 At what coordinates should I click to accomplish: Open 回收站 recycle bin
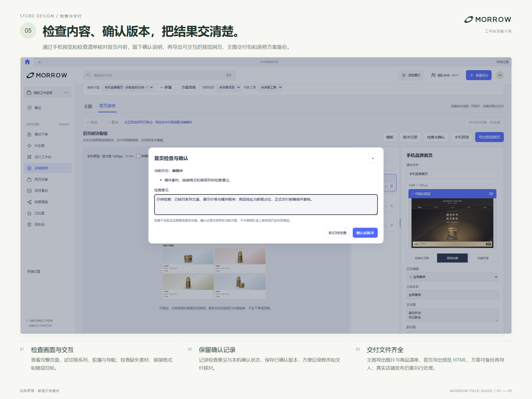coord(48,224)
